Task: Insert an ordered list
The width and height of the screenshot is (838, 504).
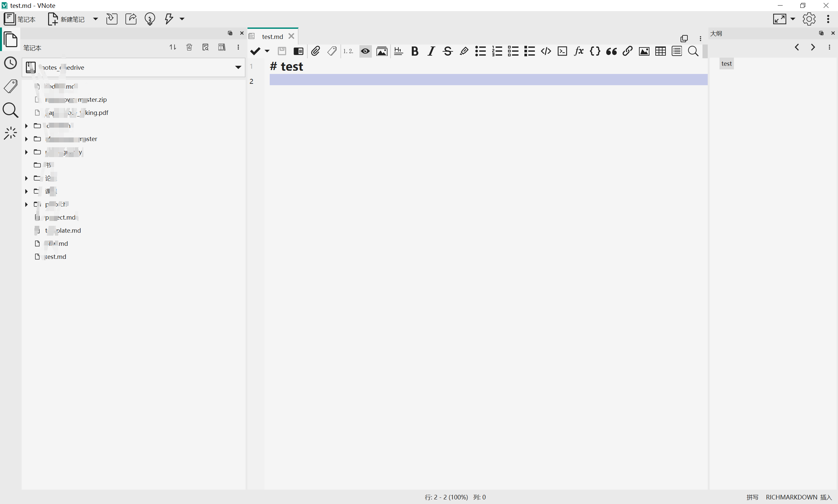Action: click(x=496, y=51)
